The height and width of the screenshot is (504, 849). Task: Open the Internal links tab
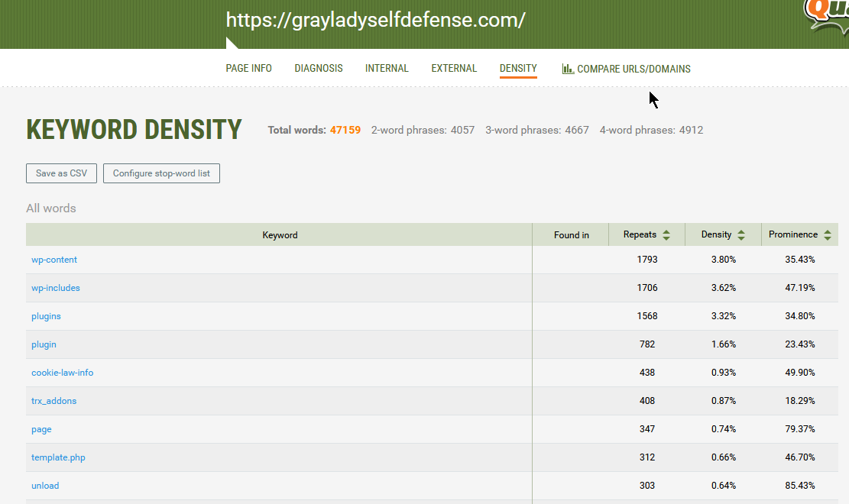point(387,69)
